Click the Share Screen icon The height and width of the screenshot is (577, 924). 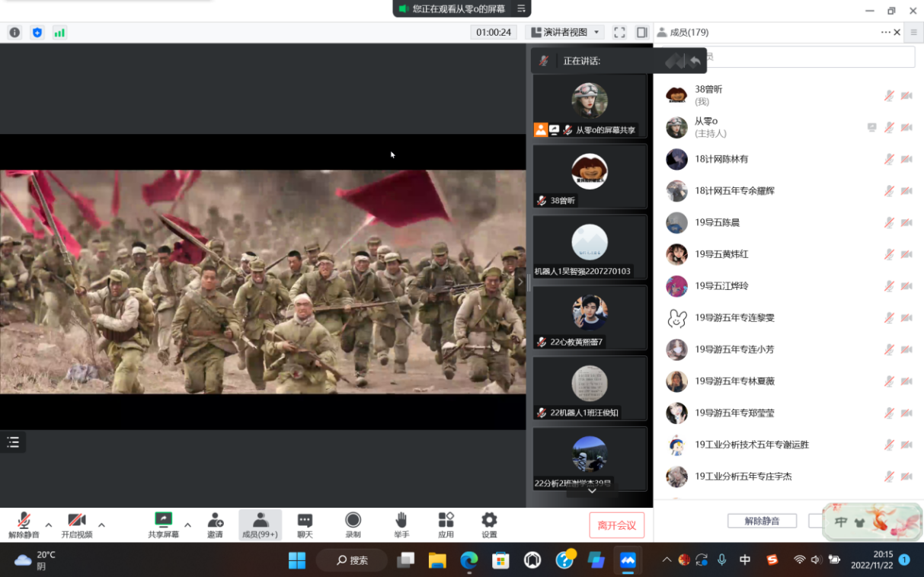pyautogui.click(x=163, y=524)
